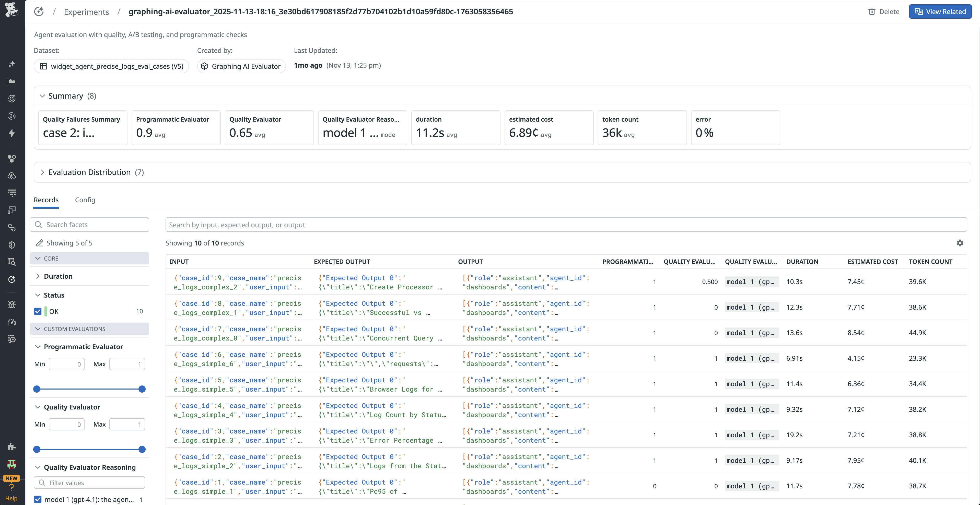Uncheck the OK status filter checkbox
Screen dimensions: 980x505
38,311
